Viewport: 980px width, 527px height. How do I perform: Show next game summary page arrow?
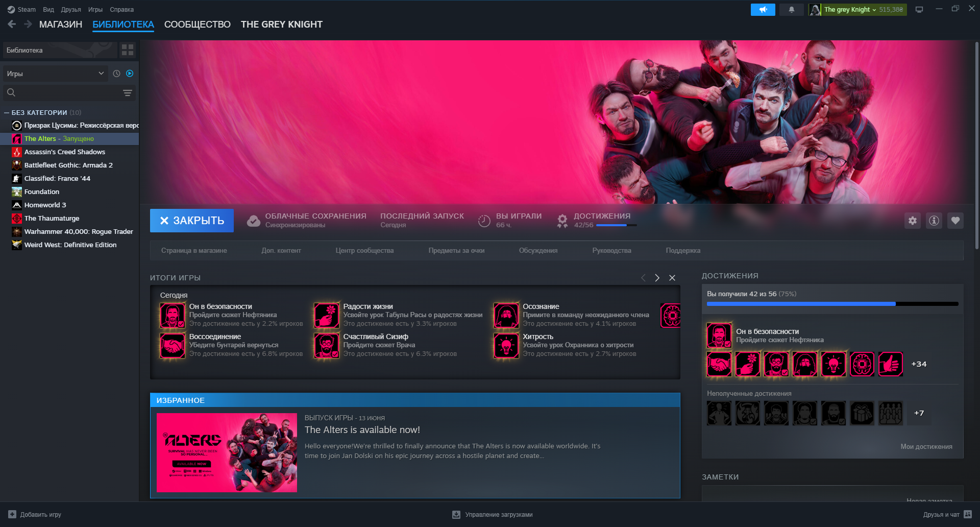[657, 278]
